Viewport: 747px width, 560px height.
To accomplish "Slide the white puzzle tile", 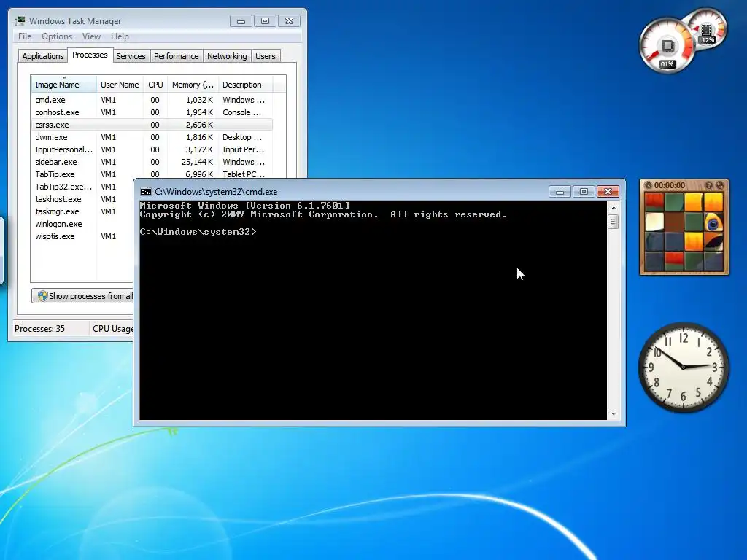I will coord(654,222).
